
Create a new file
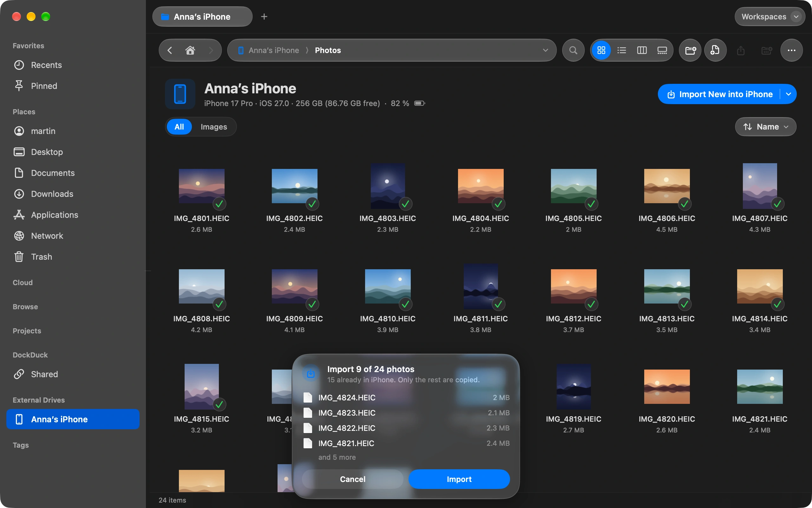pyautogui.click(x=715, y=50)
